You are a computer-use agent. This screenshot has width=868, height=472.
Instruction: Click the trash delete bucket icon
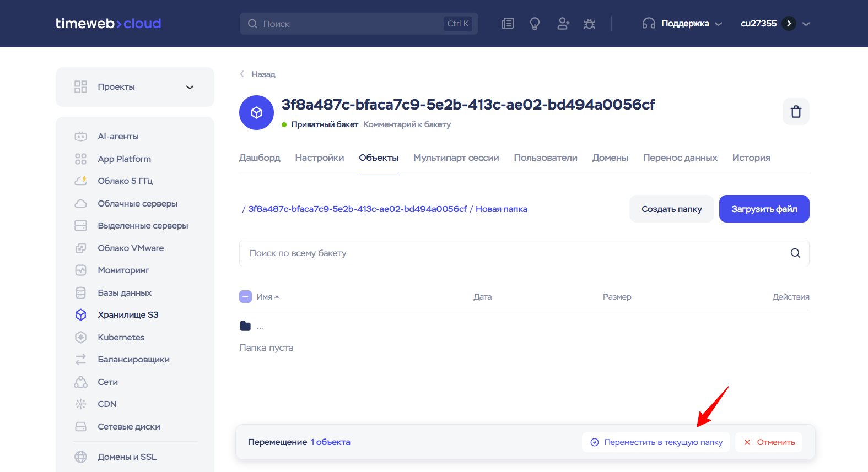click(x=796, y=112)
